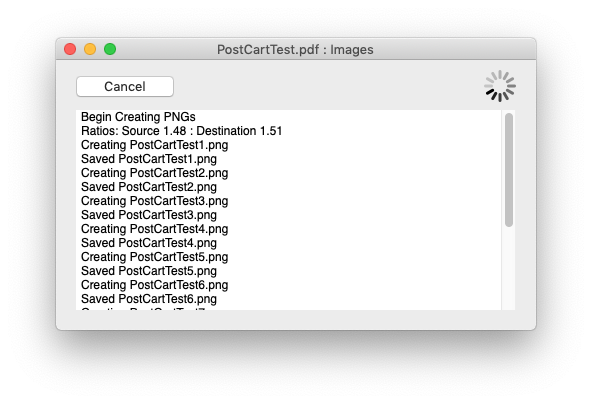Viewport: 592px width, 404px height.
Task: Click the empty scrollbar track below thumb
Action: [x=509, y=269]
